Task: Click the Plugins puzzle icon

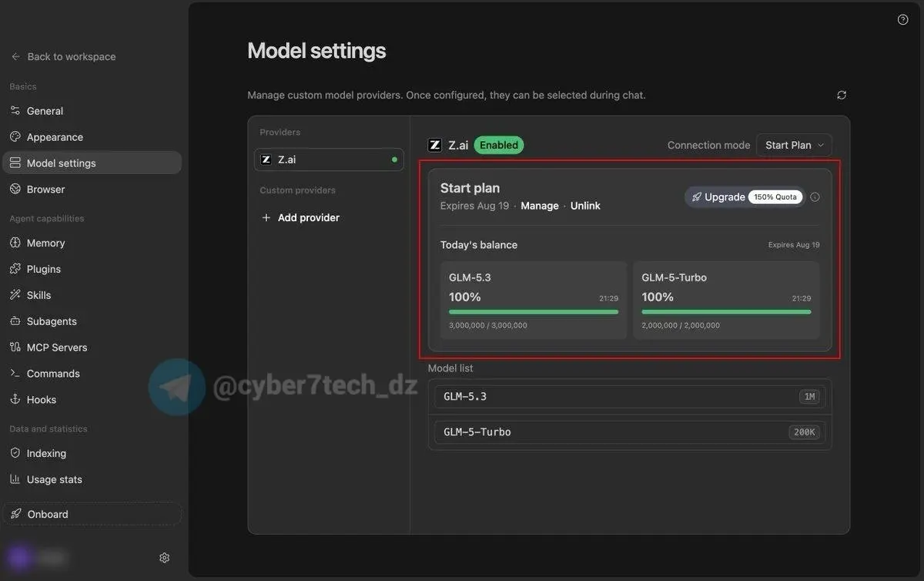Action: click(15, 269)
